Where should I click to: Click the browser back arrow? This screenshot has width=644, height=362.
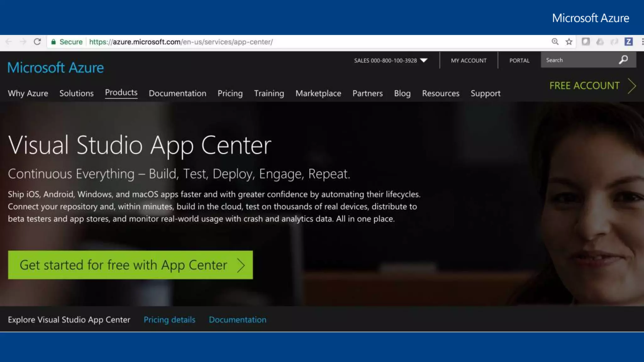8,42
